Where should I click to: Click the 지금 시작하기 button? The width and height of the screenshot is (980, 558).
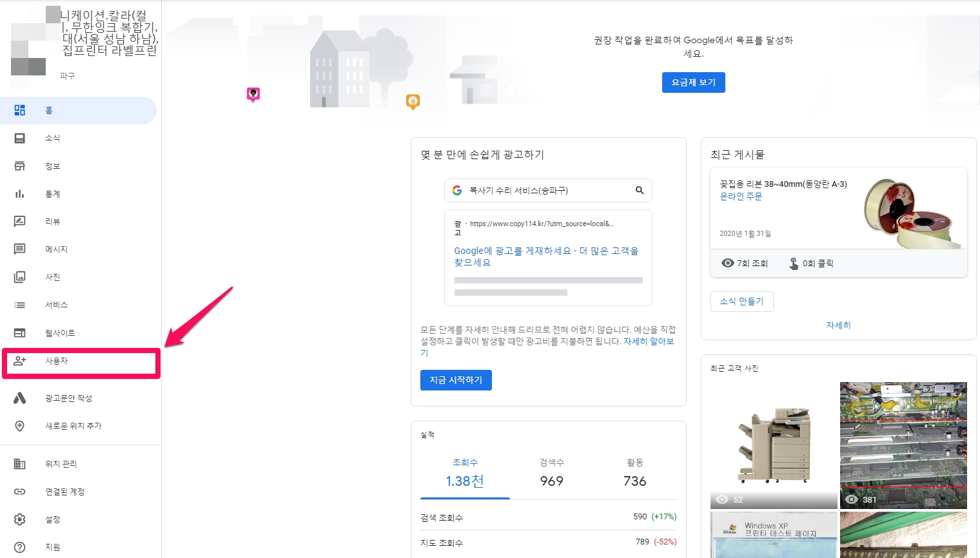[456, 380]
